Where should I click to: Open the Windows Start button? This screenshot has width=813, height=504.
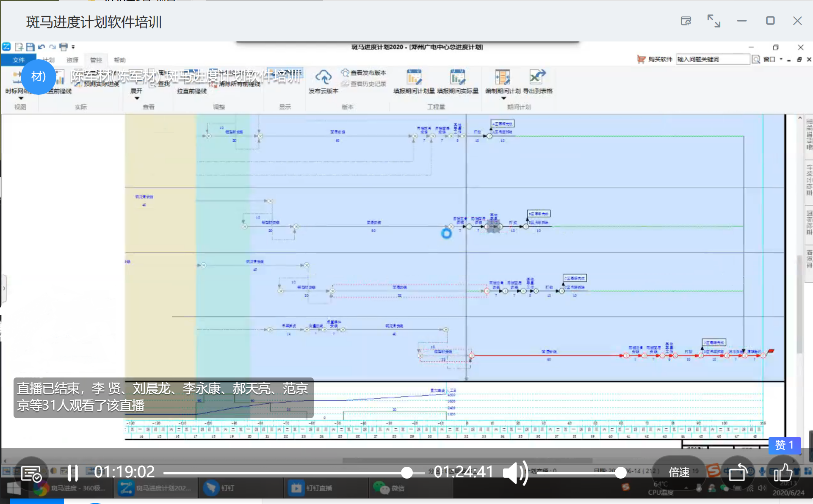(x=14, y=488)
